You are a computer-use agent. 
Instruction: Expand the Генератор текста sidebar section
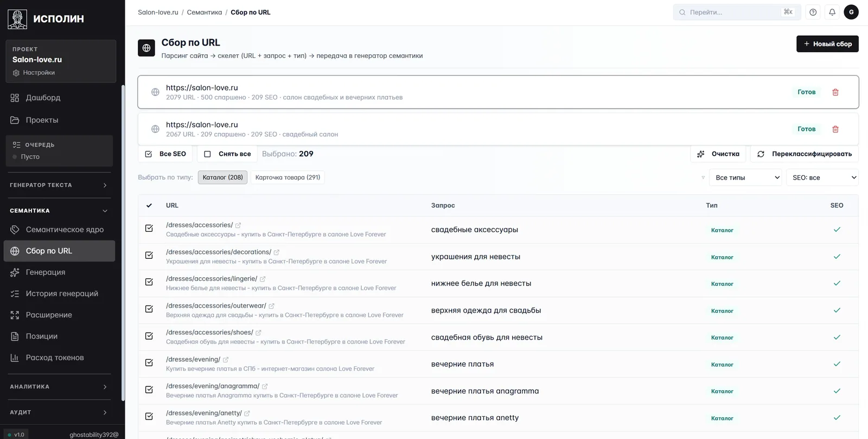(x=59, y=185)
